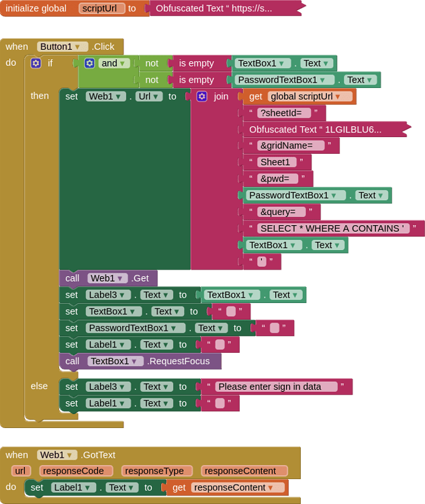The image size is (425, 504).
Task: Click the scriptUrl name field in initialize global
Action: click(x=101, y=8)
